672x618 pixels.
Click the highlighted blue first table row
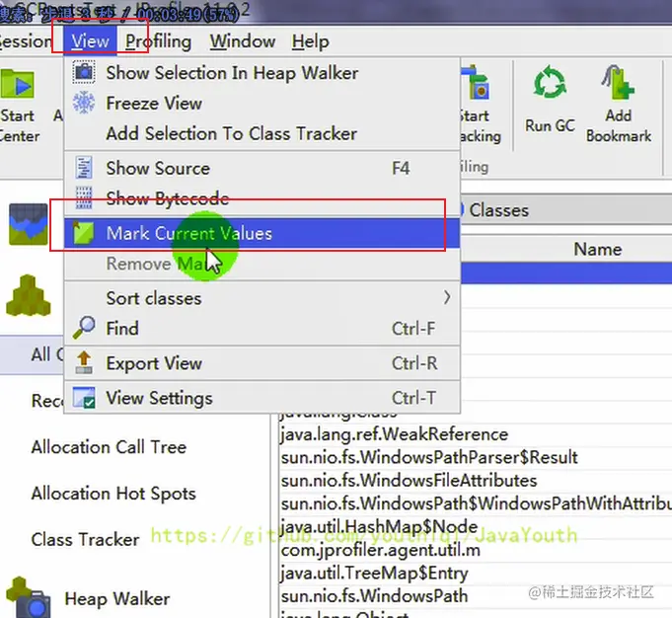(566, 273)
